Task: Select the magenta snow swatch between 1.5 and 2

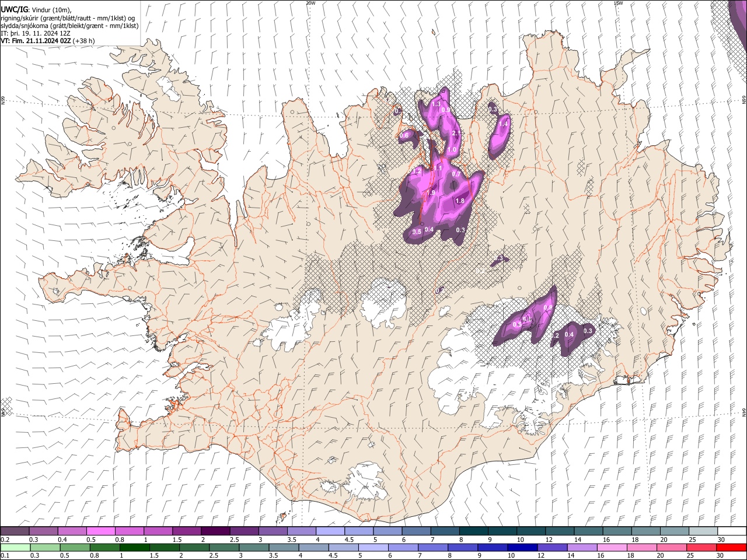Action: [x=186, y=531]
